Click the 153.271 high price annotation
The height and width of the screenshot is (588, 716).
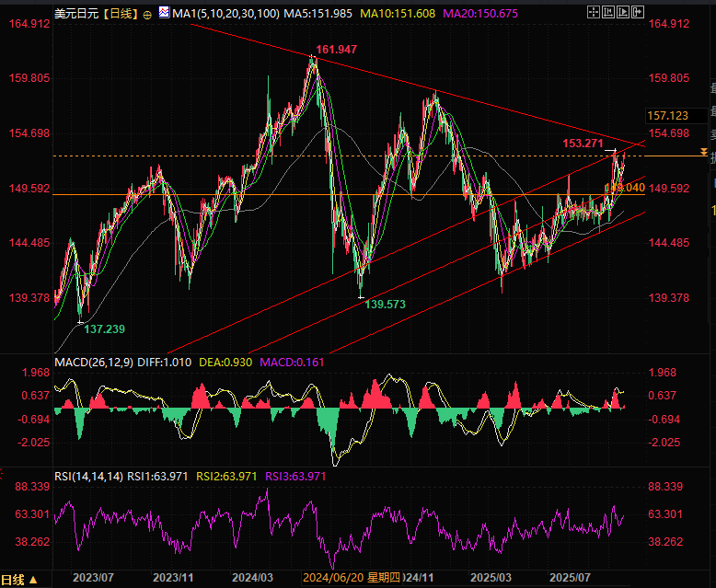tap(582, 144)
